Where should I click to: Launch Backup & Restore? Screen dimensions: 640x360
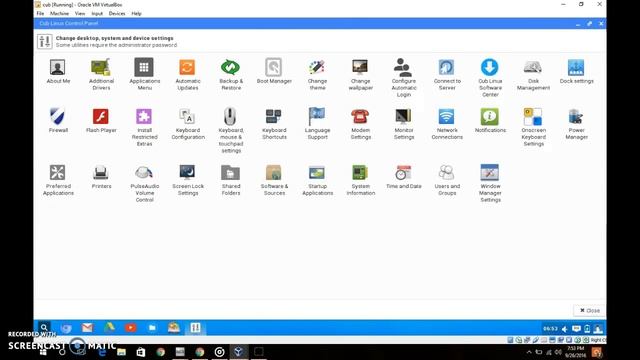(231, 74)
